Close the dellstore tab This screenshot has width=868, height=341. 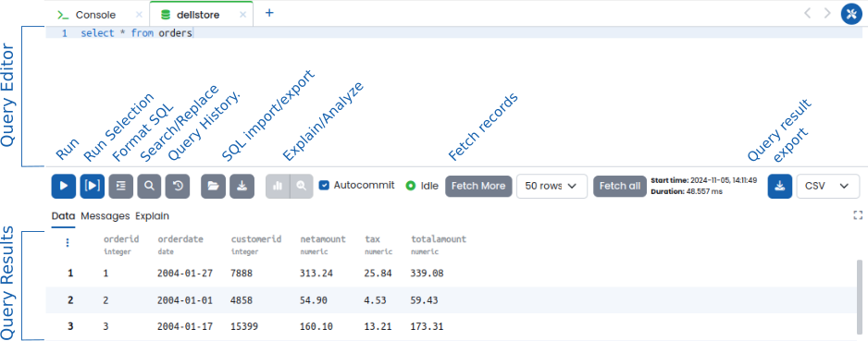[x=242, y=15]
